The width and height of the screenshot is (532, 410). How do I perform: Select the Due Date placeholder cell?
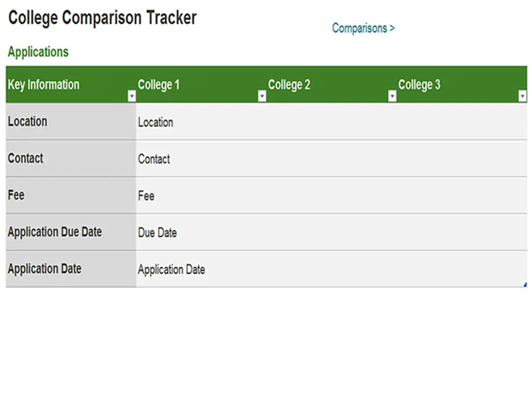tap(157, 233)
